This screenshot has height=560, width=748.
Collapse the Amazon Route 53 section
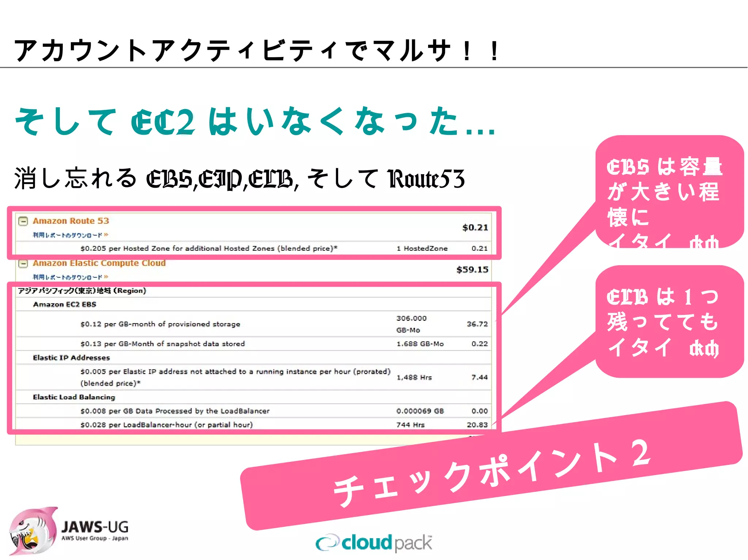point(23,221)
